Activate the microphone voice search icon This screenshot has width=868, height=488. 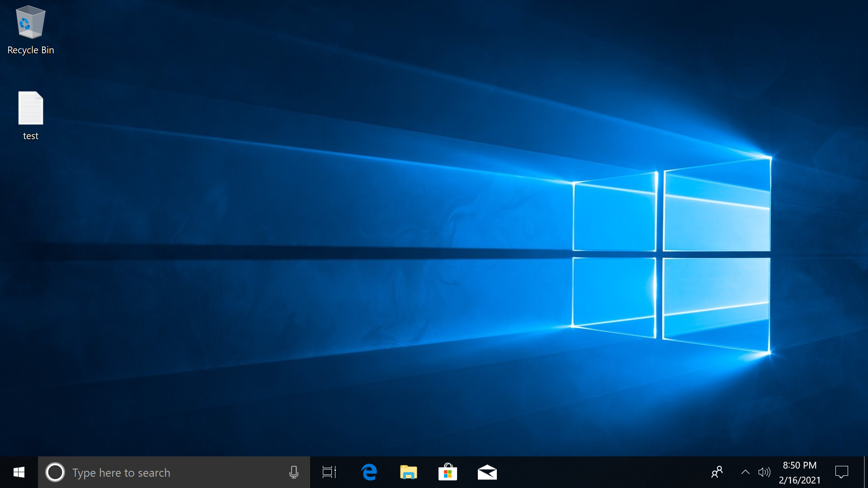pyautogui.click(x=293, y=472)
